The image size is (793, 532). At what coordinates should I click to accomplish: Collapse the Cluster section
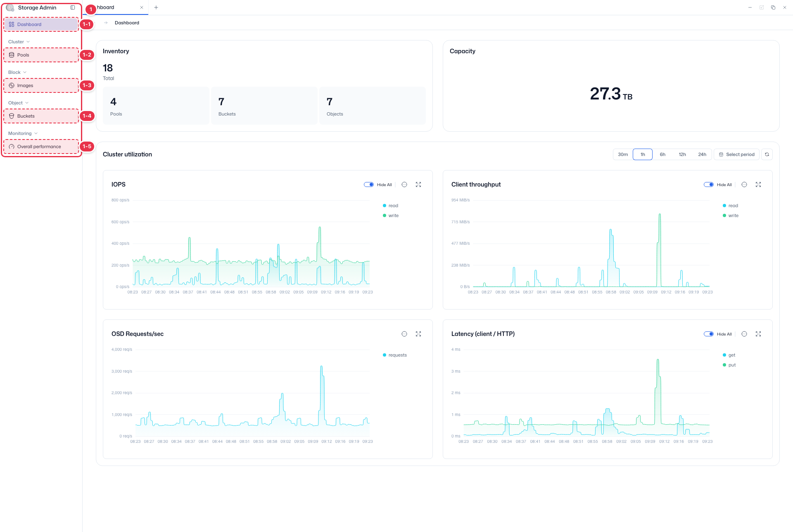pyautogui.click(x=19, y=42)
